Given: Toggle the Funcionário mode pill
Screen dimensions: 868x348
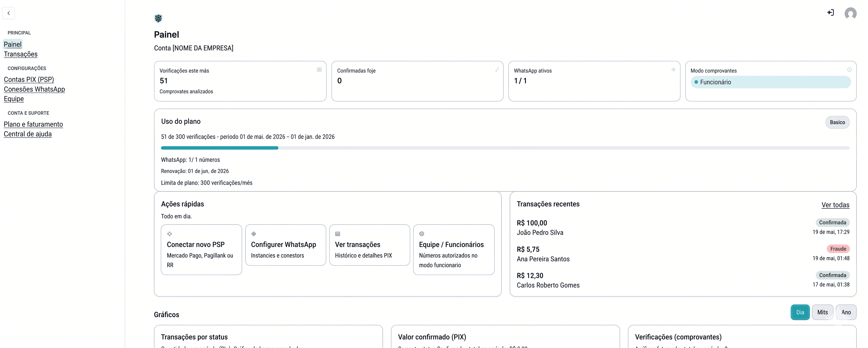Looking at the screenshot, I should (771, 82).
